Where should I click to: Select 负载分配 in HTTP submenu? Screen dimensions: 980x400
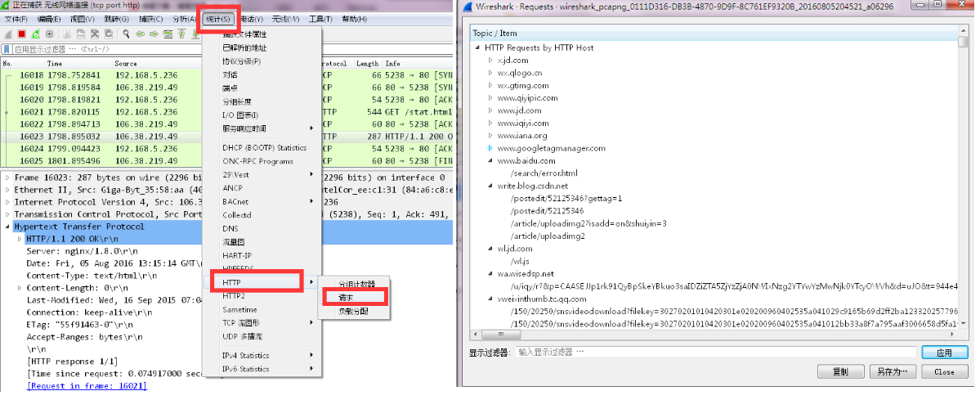point(354,311)
